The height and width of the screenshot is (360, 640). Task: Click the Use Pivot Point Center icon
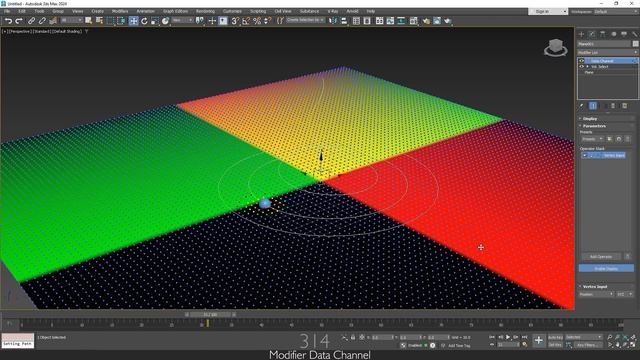pyautogui.click(x=200, y=21)
